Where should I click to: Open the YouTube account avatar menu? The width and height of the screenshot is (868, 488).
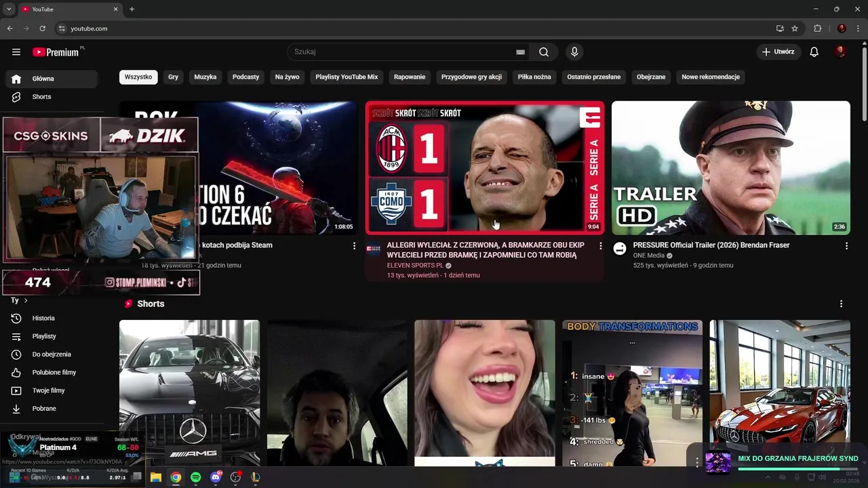pos(840,52)
